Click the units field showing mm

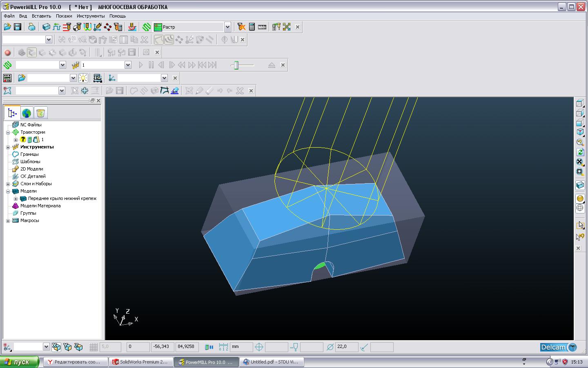coord(241,347)
